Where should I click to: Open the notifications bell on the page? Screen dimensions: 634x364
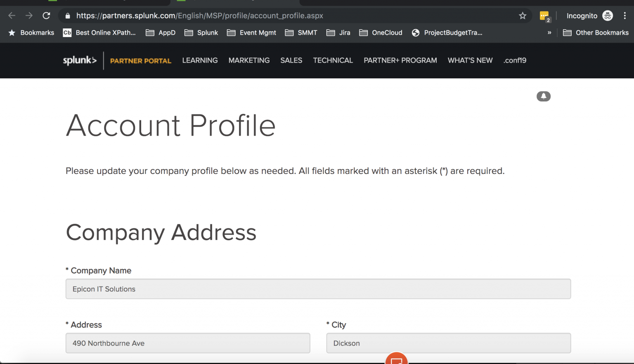543,96
